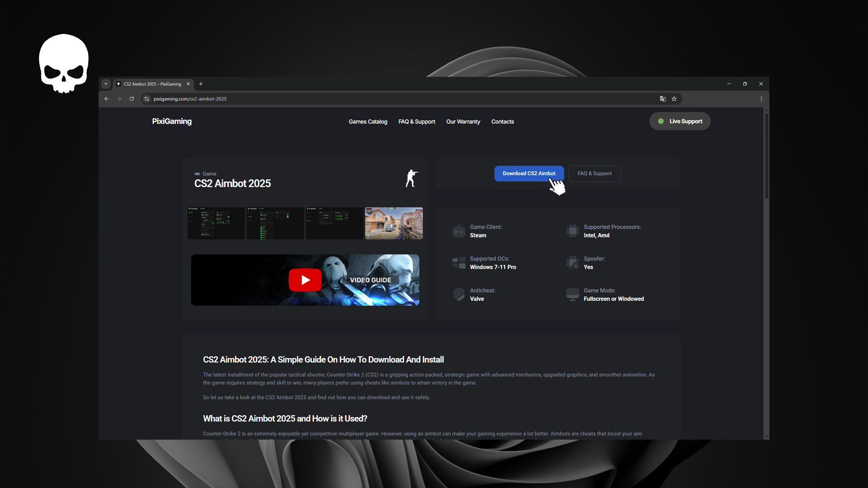Bookmark this page with the star icon
The image size is (868, 488).
674,99
